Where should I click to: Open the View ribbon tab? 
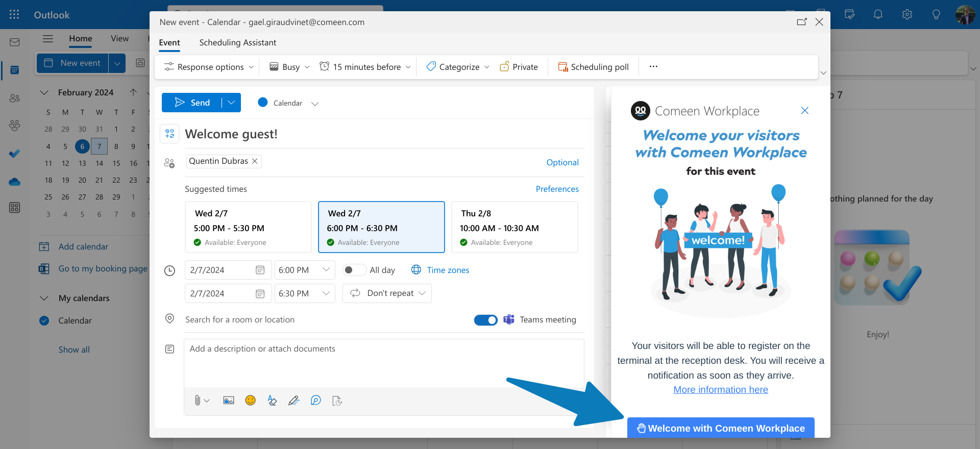click(x=119, y=39)
